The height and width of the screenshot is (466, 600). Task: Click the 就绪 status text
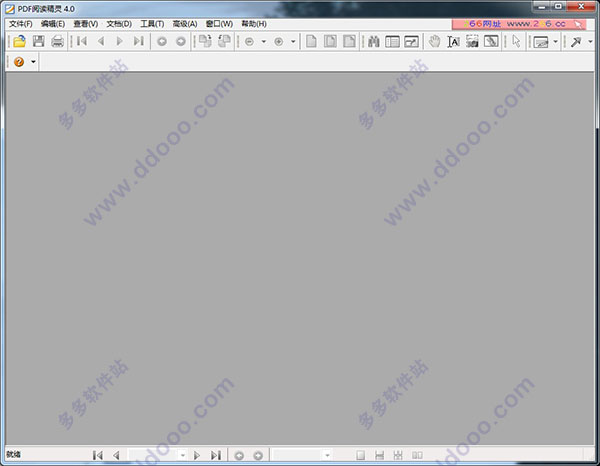[14, 455]
